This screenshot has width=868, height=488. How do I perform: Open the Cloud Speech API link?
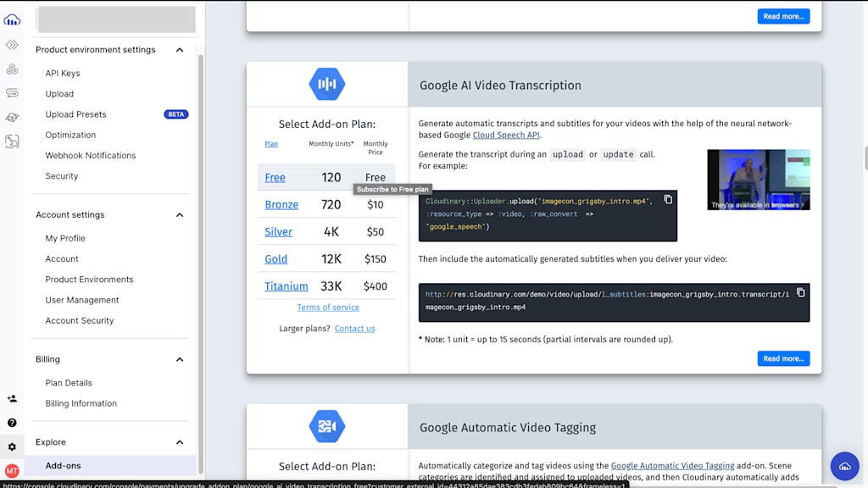click(x=506, y=135)
